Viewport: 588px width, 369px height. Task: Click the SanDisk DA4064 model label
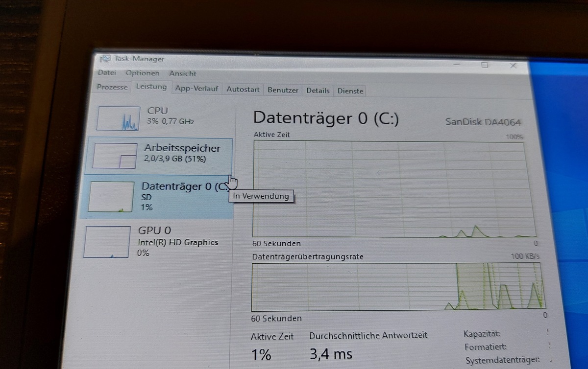[483, 122]
